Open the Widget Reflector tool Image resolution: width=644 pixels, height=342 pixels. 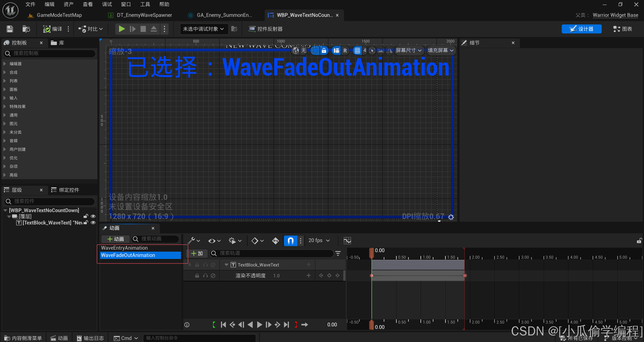(x=266, y=29)
